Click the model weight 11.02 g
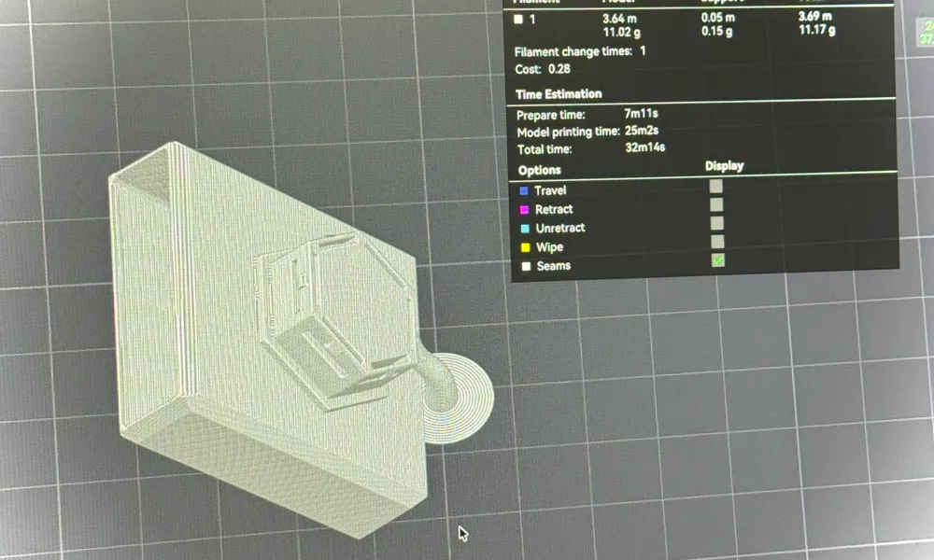This screenshot has width=934, height=560. coord(622,32)
